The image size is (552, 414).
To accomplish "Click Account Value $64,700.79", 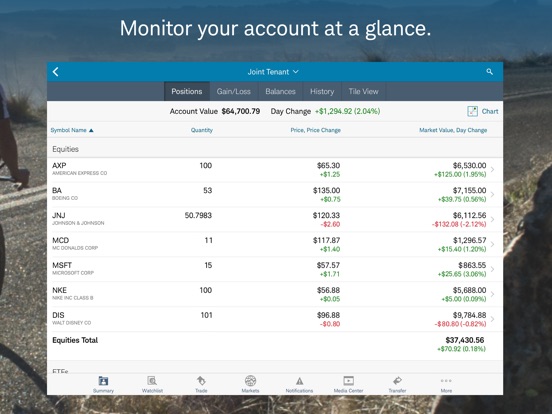I will pyautogui.click(x=215, y=111).
